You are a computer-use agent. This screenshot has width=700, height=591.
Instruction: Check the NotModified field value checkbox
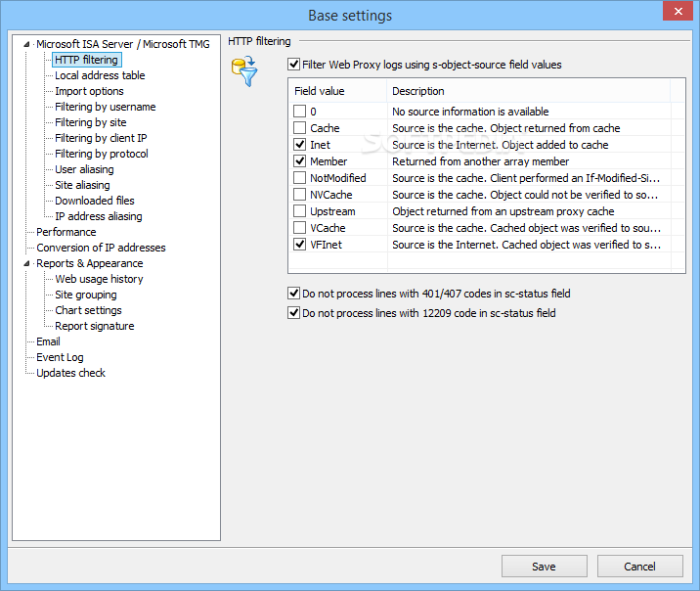pos(299,178)
